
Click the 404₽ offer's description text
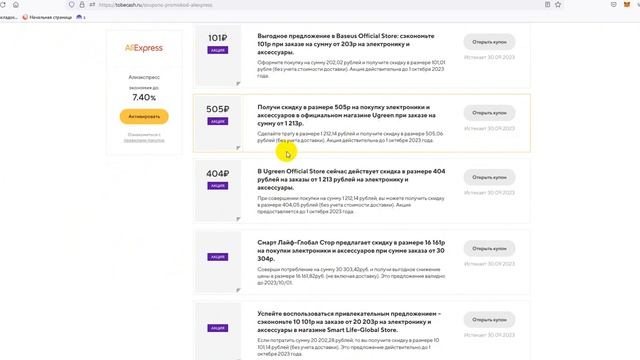click(x=351, y=205)
